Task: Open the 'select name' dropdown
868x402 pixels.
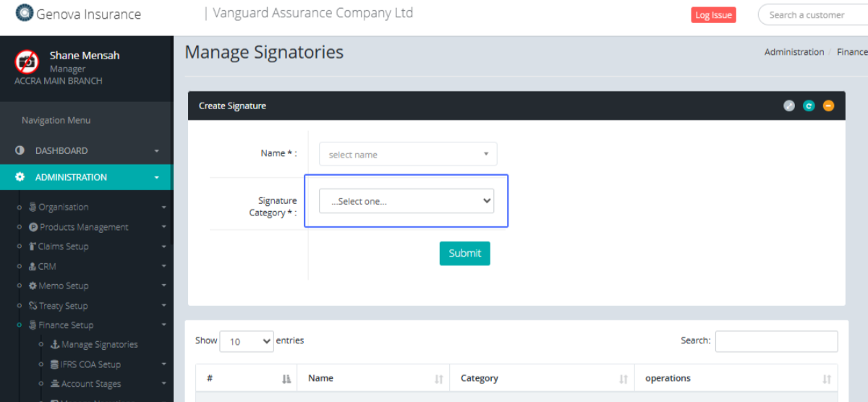Action: 408,154
